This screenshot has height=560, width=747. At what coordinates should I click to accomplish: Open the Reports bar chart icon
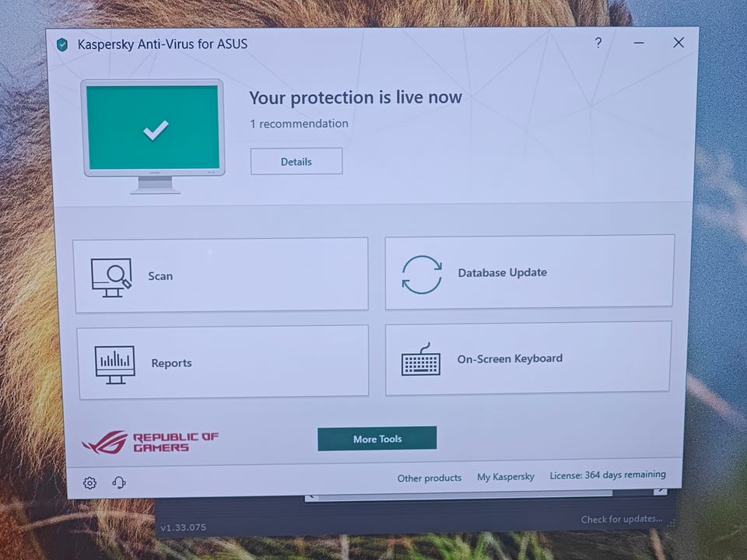tap(115, 365)
